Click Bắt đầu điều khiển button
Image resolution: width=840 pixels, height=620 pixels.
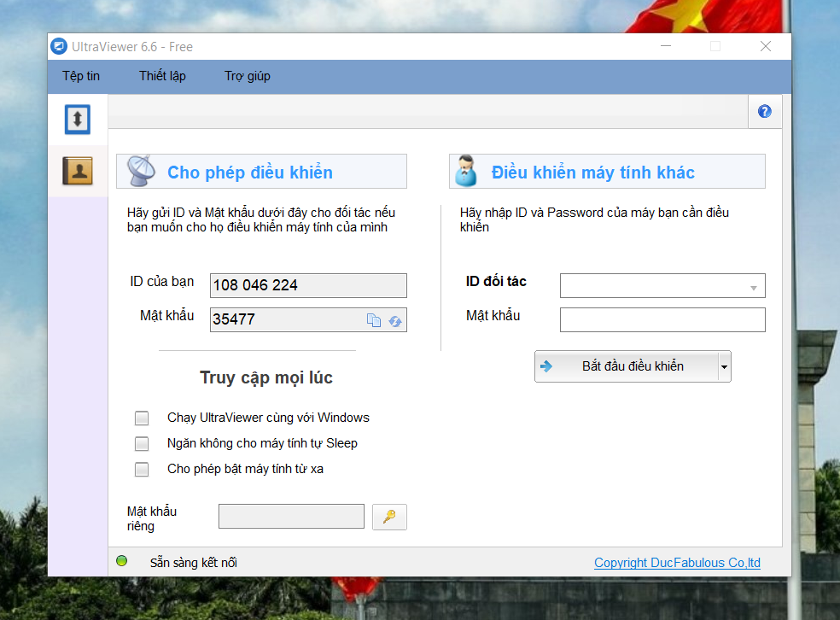(x=627, y=366)
